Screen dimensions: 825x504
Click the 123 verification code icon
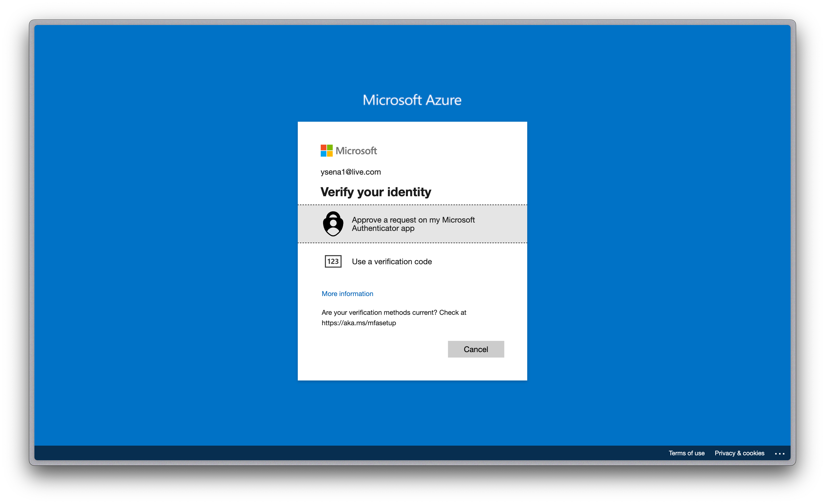[x=333, y=261]
